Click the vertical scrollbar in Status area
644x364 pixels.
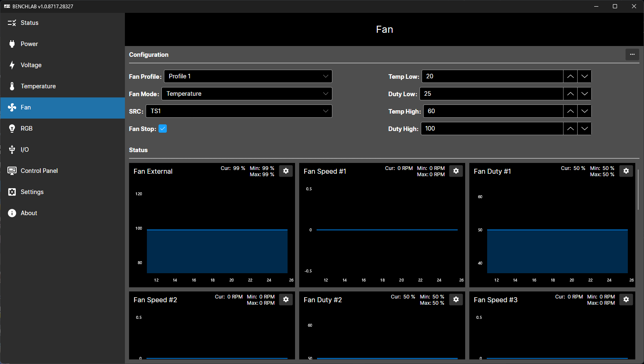point(638,190)
